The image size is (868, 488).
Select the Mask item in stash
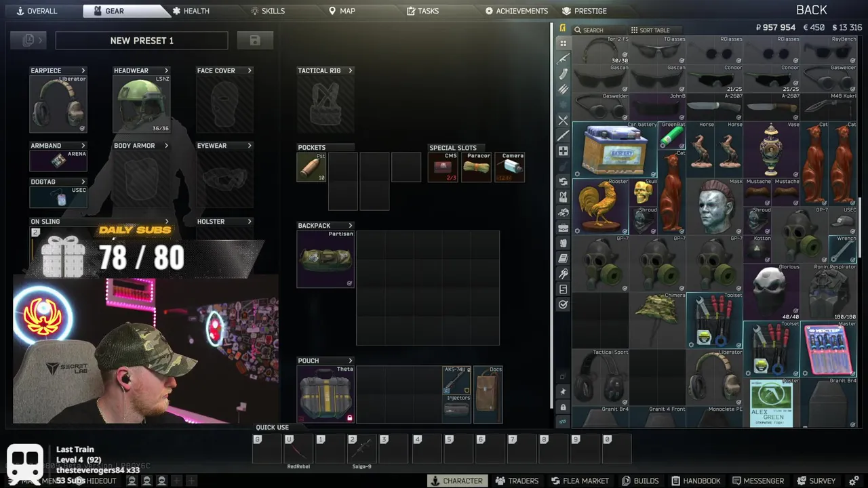[715, 207]
